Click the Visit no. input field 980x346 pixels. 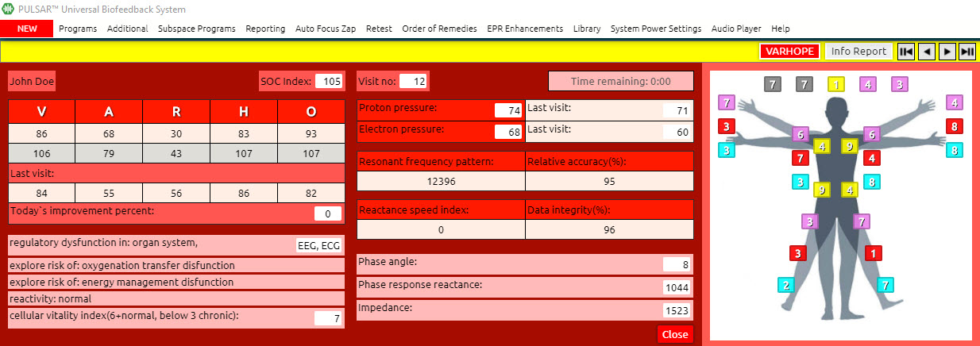coord(414,81)
